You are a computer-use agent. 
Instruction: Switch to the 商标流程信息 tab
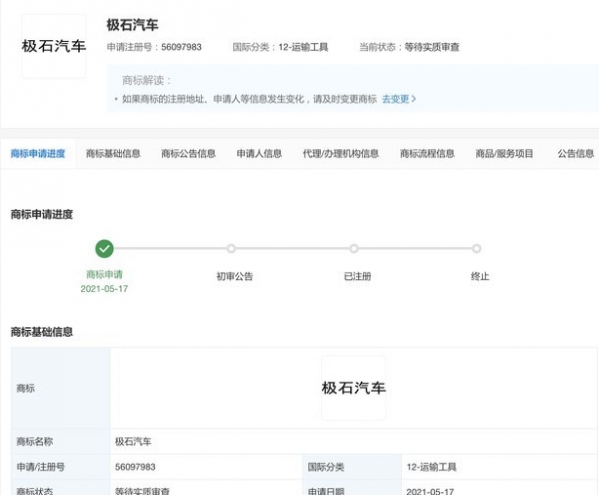click(427, 154)
